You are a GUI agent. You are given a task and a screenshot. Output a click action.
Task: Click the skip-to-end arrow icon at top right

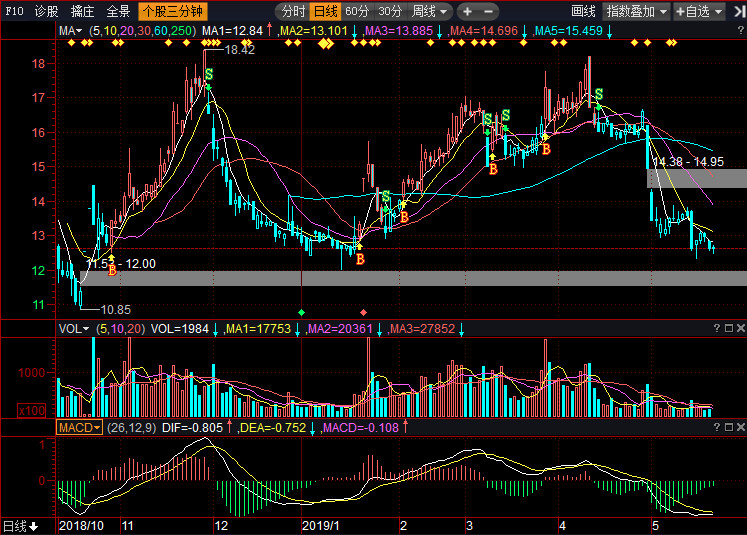(739, 11)
